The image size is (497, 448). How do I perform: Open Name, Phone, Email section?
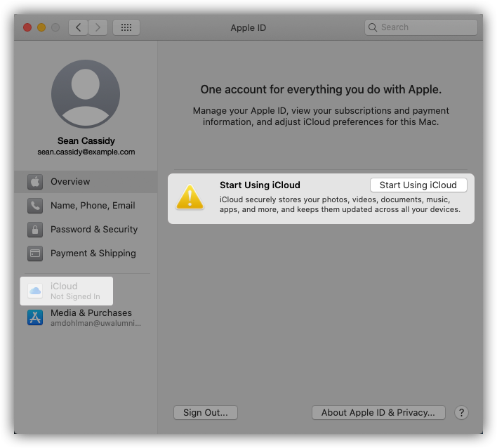click(86, 206)
